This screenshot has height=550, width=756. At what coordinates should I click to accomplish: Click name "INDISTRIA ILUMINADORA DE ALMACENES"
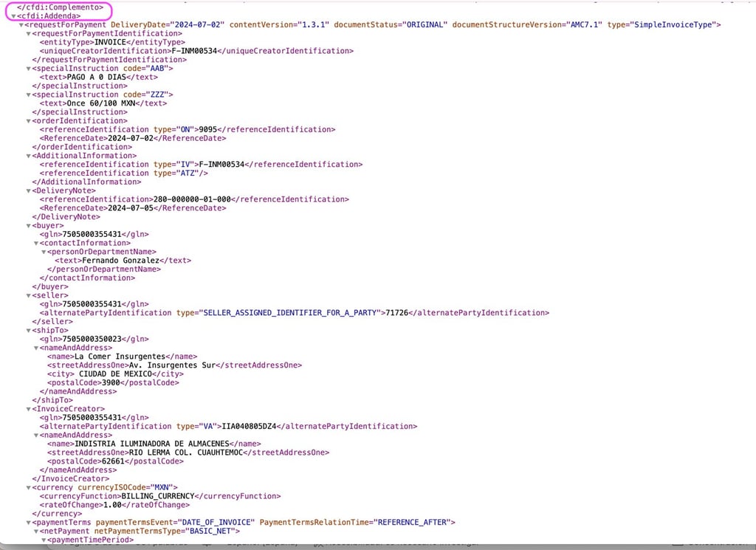[152, 444]
